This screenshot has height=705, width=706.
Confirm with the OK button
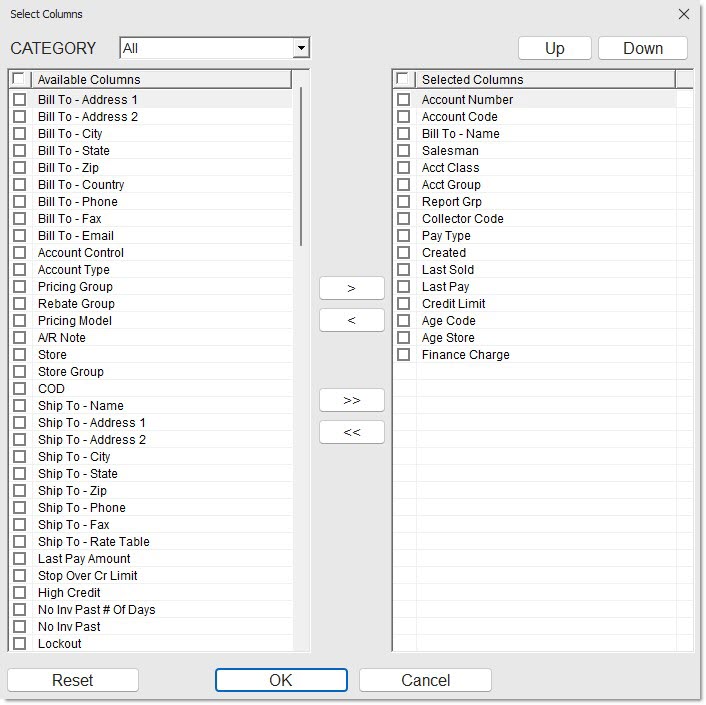[281, 680]
